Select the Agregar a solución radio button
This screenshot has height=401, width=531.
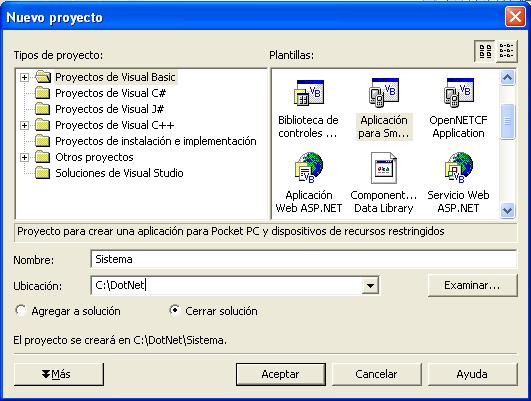pos(21,310)
